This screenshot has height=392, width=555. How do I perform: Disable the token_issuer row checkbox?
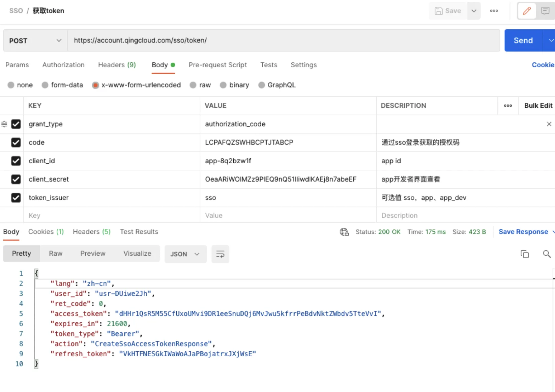(16, 198)
